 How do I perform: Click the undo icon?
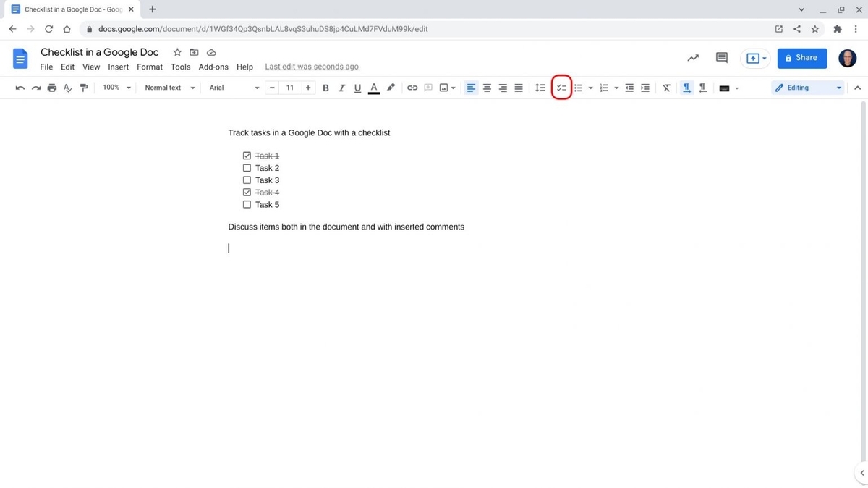click(20, 88)
